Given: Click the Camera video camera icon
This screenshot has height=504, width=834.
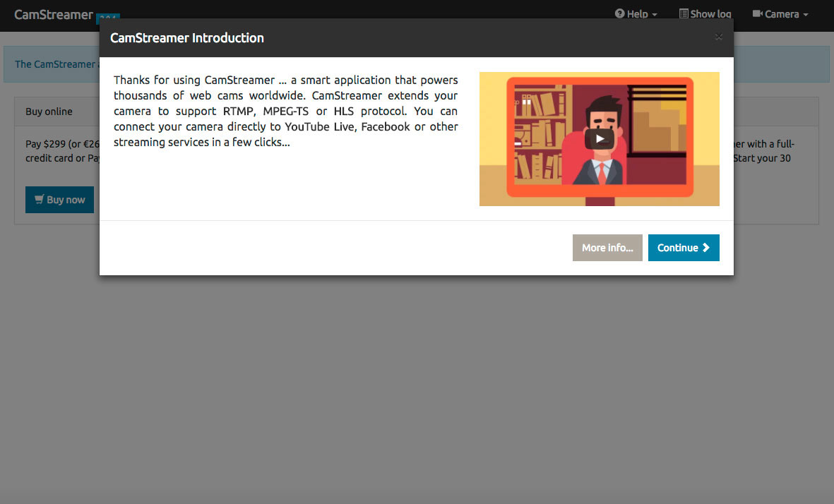Looking at the screenshot, I should pos(757,14).
